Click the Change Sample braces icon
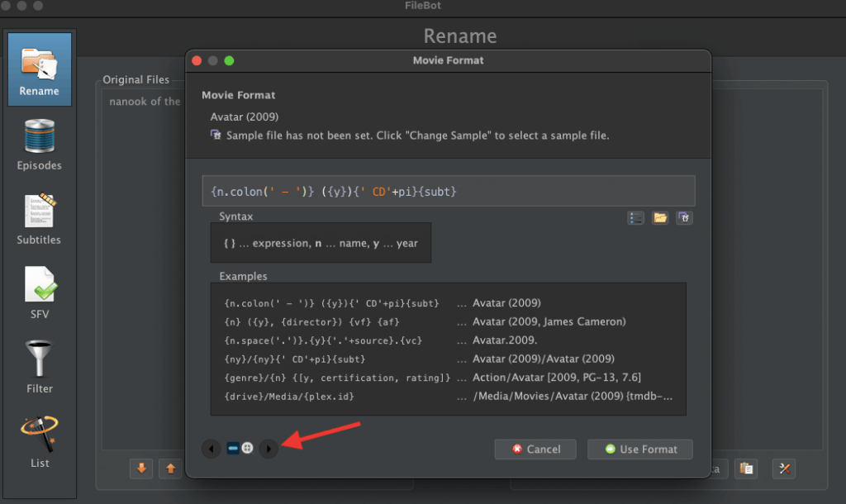 pyautogui.click(x=684, y=218)
